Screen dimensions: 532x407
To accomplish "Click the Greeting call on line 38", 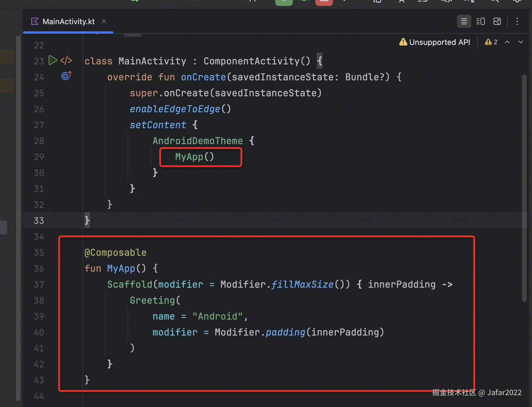I will click(152, 300).
